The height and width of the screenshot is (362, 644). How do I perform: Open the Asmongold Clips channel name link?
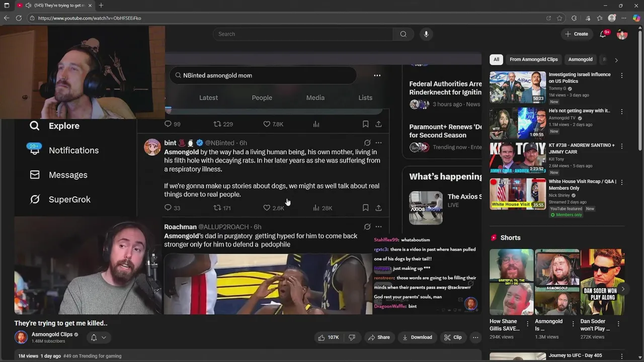pyautogui.click(x=52, y=334)
